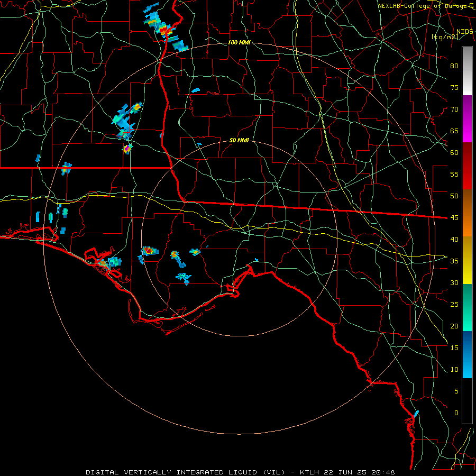Click the 75 value on the color scale
This screenshot has height=476, width=476.
coord(454,88)
